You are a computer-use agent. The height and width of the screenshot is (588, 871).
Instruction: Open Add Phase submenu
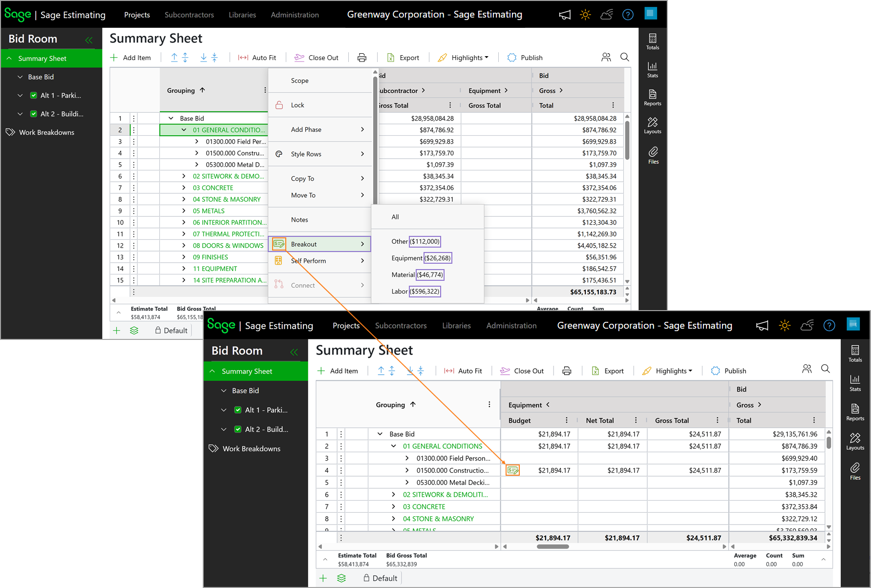click(320, 129)
